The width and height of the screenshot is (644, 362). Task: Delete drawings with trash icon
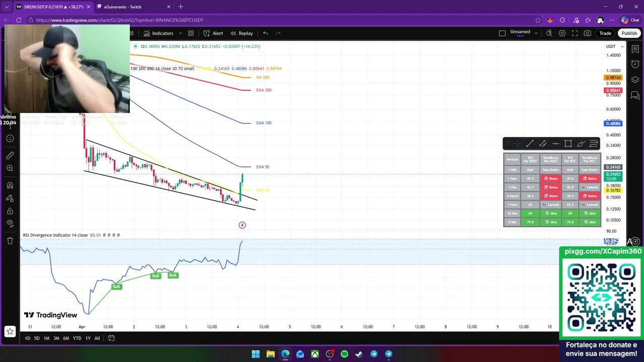[10, 240]
